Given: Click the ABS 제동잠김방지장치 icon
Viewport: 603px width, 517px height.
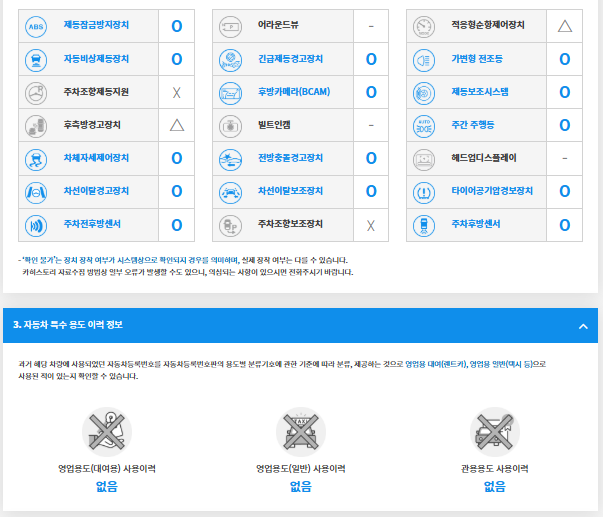Looking at the screenshot, I should tap(35, 26).
